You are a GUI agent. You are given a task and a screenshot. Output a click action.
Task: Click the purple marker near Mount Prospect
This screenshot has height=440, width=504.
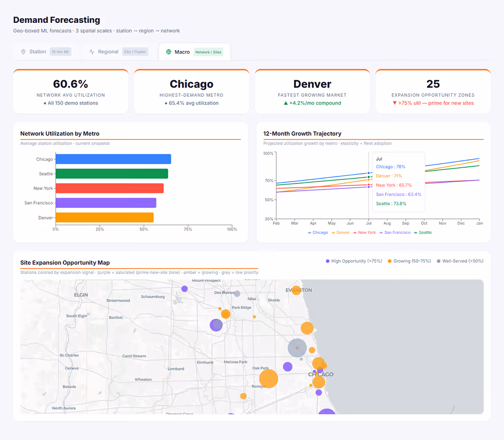(185, 288)
